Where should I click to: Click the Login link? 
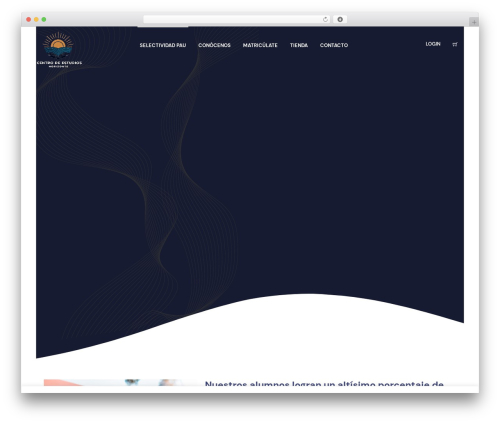pos(433,44)
